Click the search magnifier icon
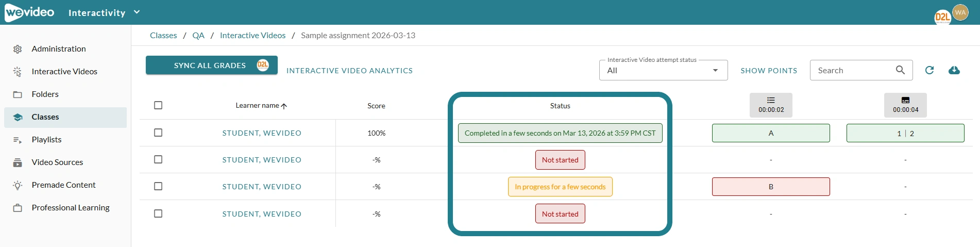The width and height of the screenshot is (980, 247). coord(900,70)
